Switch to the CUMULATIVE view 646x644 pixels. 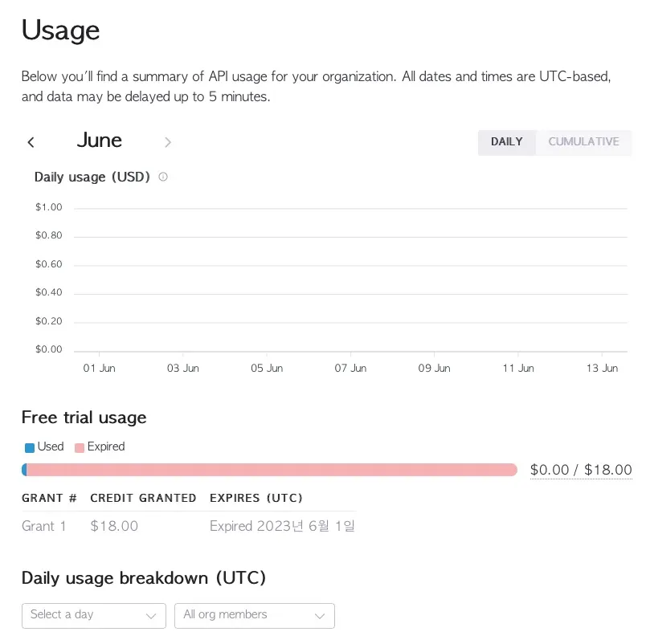tap(583, 141)
